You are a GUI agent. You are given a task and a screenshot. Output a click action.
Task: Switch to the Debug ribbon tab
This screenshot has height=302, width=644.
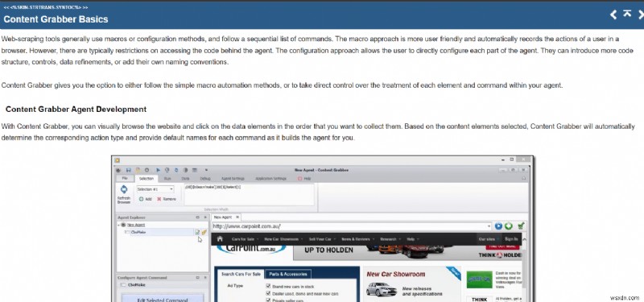[x=205, y=179]
